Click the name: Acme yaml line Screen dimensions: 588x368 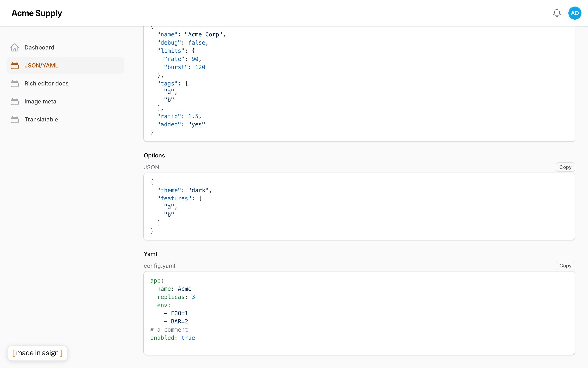pyautogui.click(x=174, y=289)
